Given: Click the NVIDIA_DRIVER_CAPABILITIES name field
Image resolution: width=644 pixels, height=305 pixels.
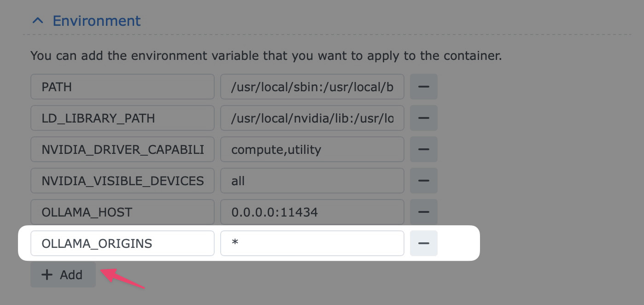Looking at the screenshot, I should click(x=123, y=149).
